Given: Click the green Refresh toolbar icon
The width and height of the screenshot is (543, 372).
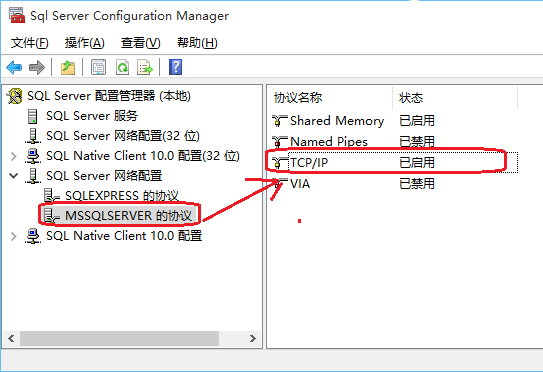Looking at the screenshot, I should click(123, 67).
